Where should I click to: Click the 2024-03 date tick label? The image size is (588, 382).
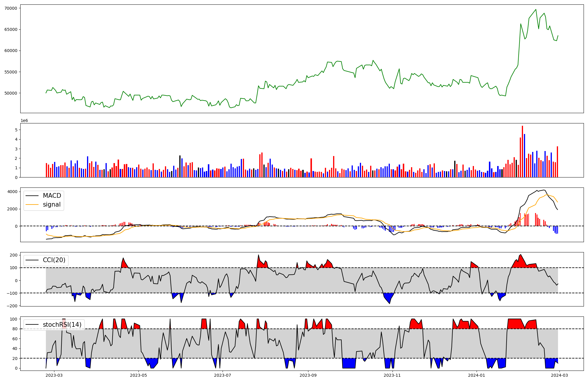click(559, 375)
